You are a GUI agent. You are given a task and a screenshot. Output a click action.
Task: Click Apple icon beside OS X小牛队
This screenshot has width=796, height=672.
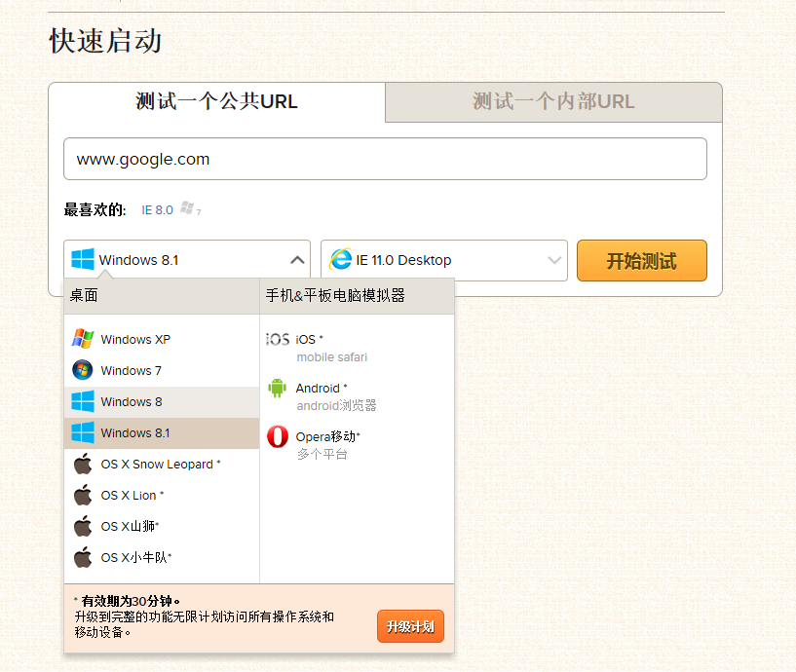[83, 557]
